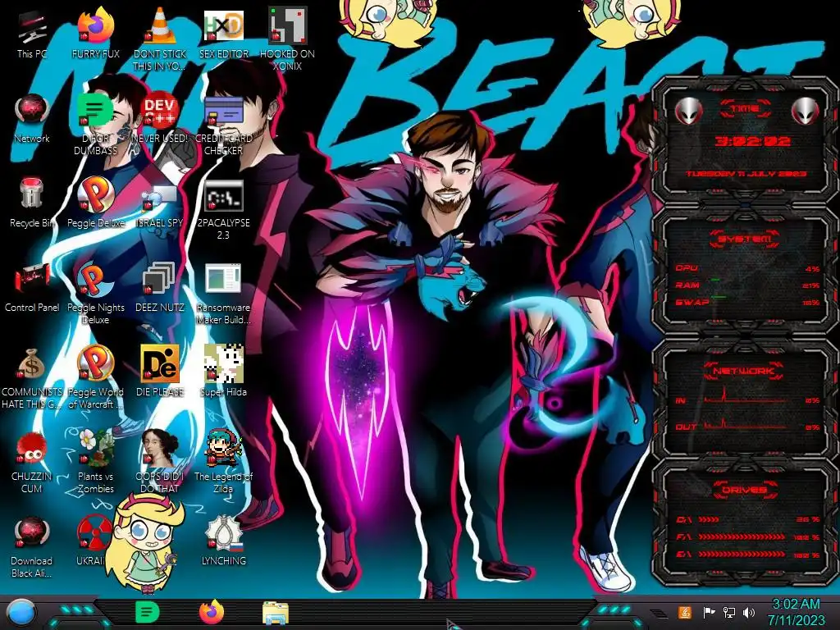Launch Peggle Nights Deluxe
The width and height of the screenshot is (840, 630).
(x=95, y=293)
